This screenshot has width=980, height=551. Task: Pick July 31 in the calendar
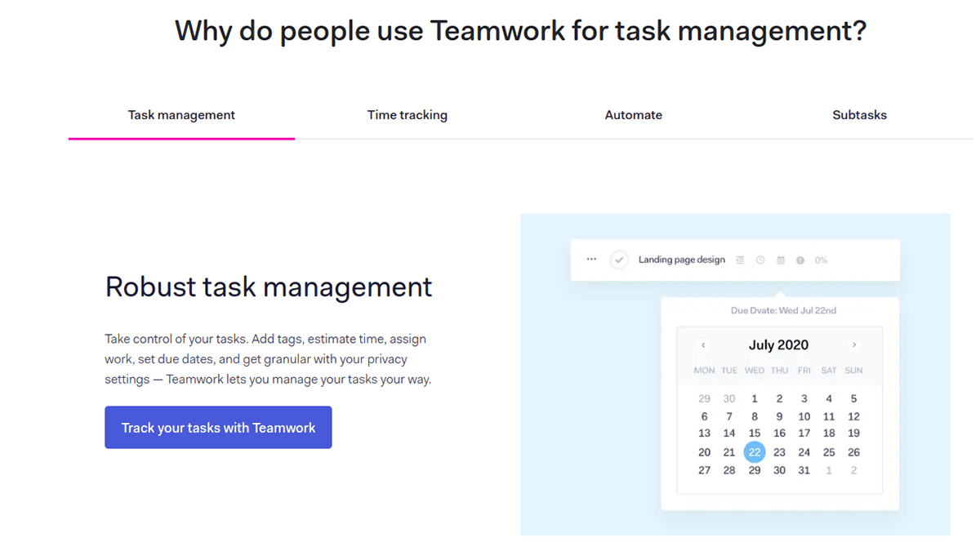[804, 470]
